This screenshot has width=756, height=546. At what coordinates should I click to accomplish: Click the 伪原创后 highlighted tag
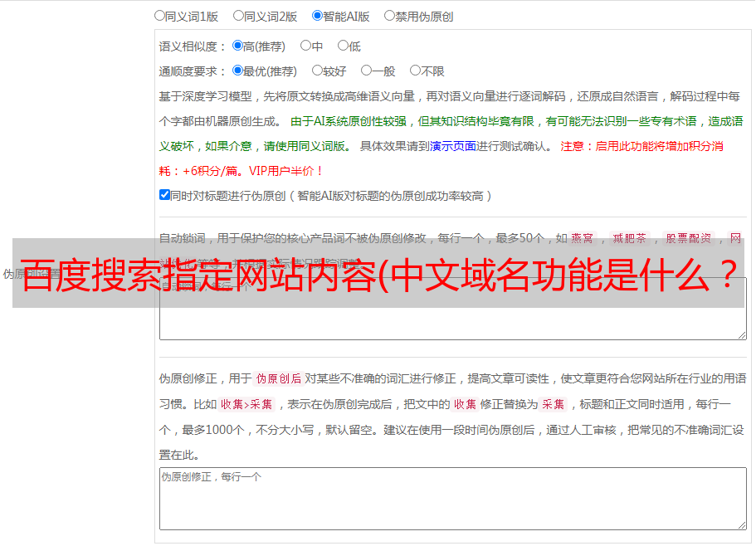(279, 378)
